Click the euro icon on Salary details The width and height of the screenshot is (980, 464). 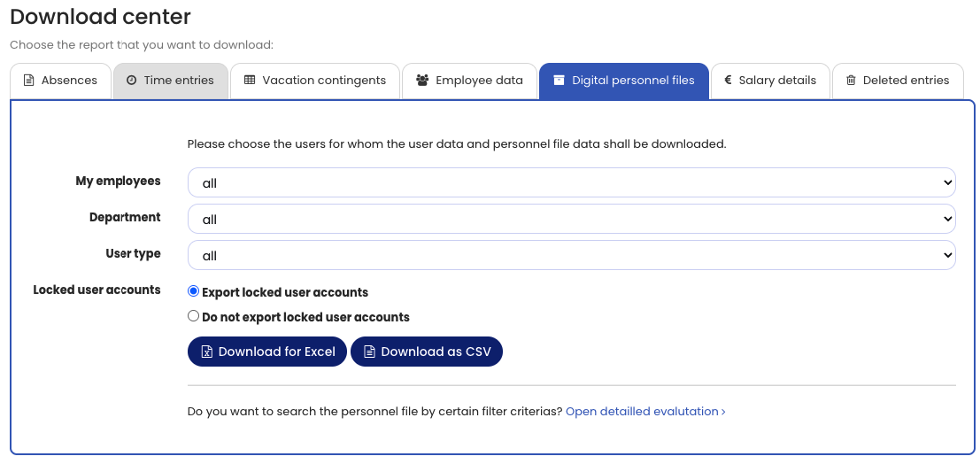728,81
